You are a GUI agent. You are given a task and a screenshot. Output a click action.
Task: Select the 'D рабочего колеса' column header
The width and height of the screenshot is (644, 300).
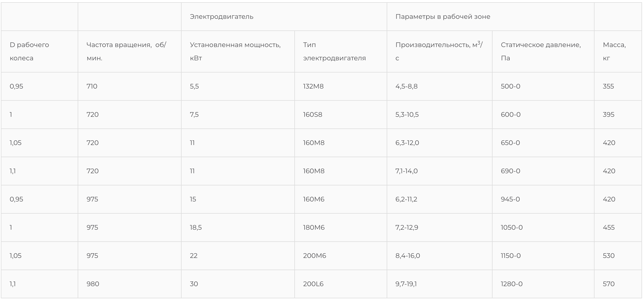click(x=29, y=51)
